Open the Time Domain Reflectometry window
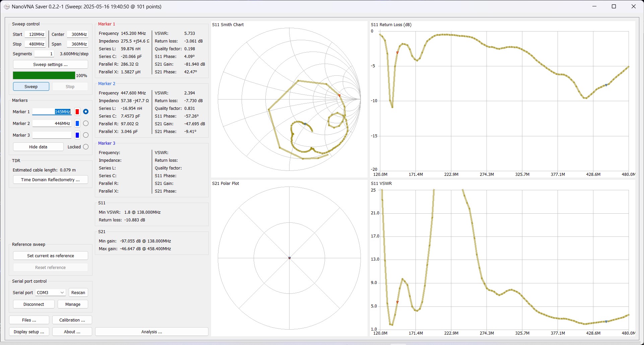 pos(50,180)
